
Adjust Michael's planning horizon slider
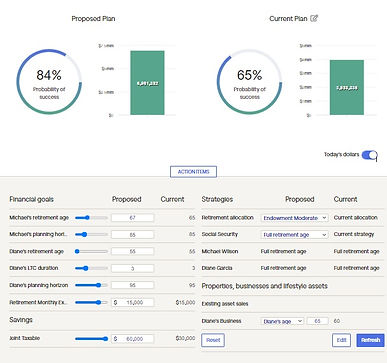(x=91, y=234)
